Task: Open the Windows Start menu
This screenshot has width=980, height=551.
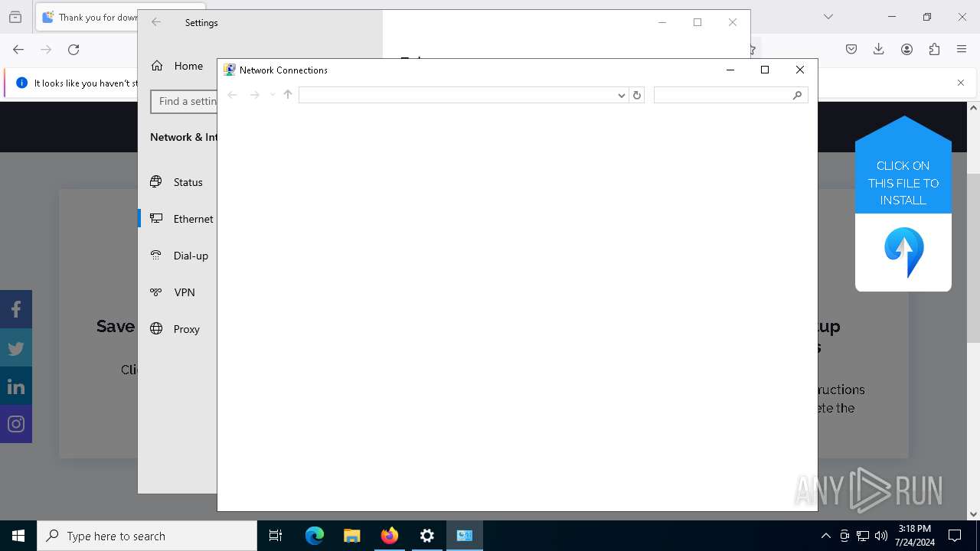Action: click(18, 536)
